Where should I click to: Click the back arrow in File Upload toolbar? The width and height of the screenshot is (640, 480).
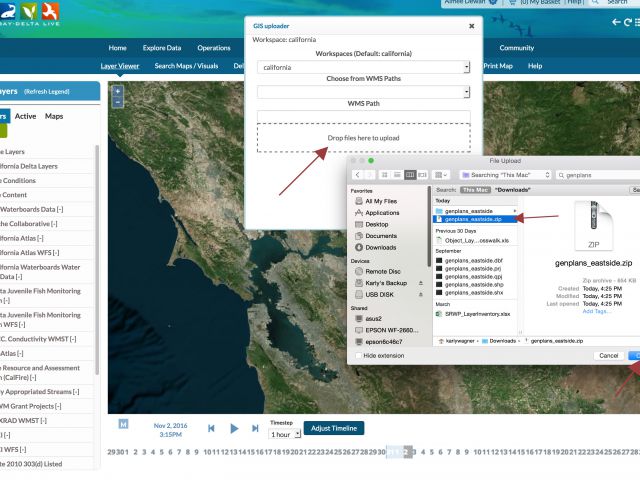pos(358,175)
